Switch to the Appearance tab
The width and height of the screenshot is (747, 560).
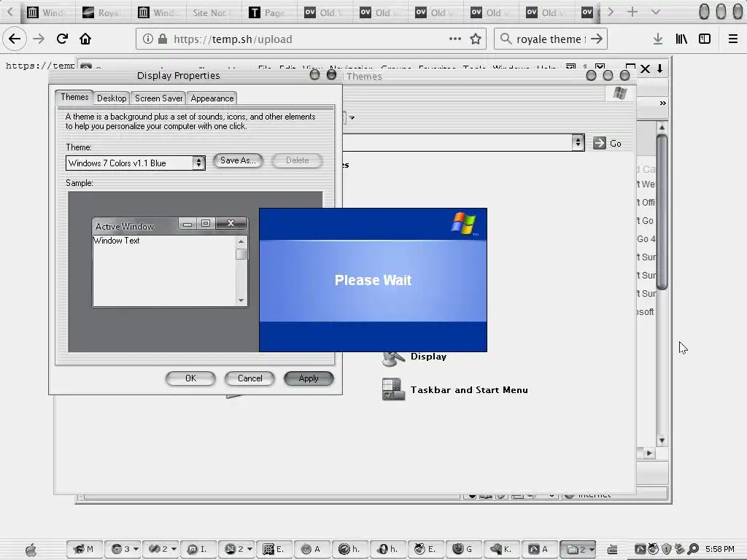(212, 98)
